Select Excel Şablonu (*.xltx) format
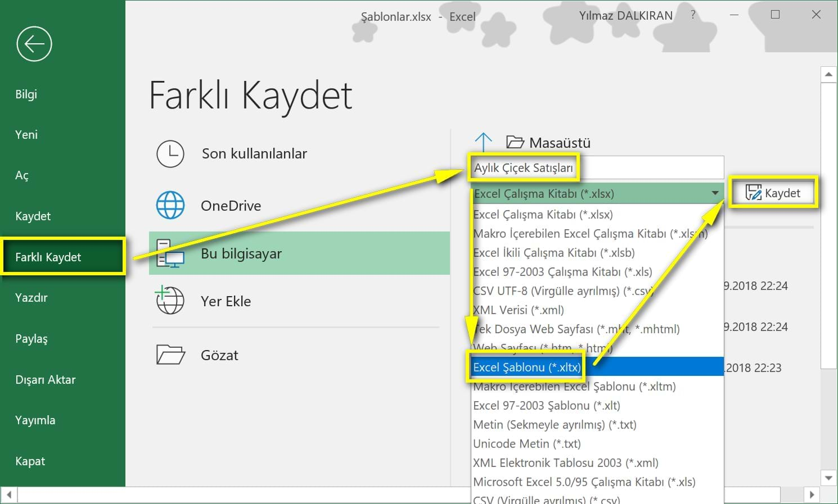 597,367
